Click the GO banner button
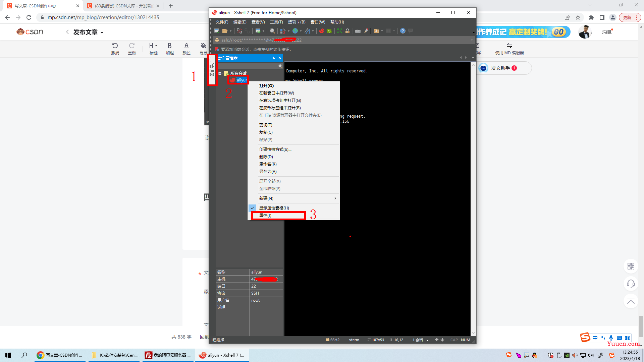Screen dimensions: 644x362 tap(559, 32)
